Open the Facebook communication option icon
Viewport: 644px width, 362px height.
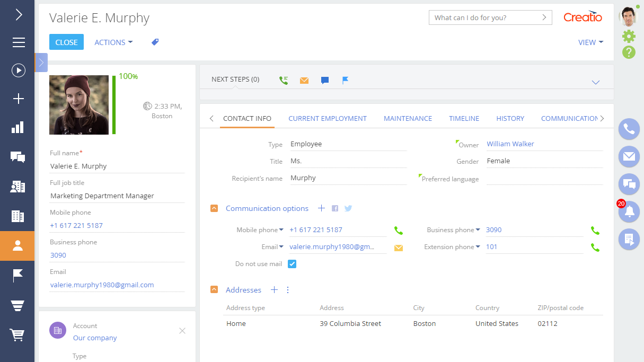(x=334, y=208)
